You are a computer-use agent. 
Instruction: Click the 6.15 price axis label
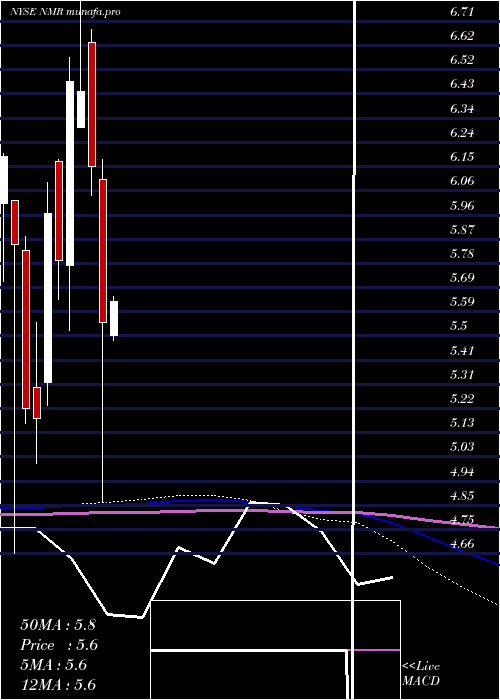(x=462, y=157)
